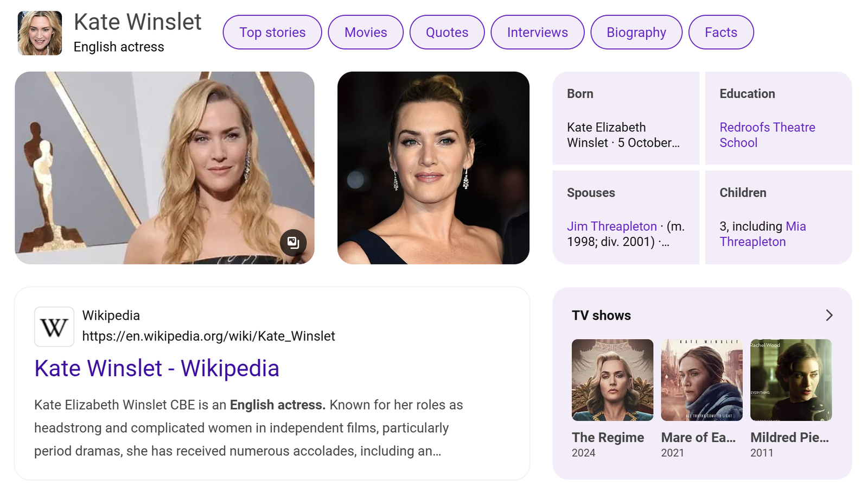Click the small profile thumbnail beside the name
Viewport: 868px width, 492px height.
coord(40,33)
